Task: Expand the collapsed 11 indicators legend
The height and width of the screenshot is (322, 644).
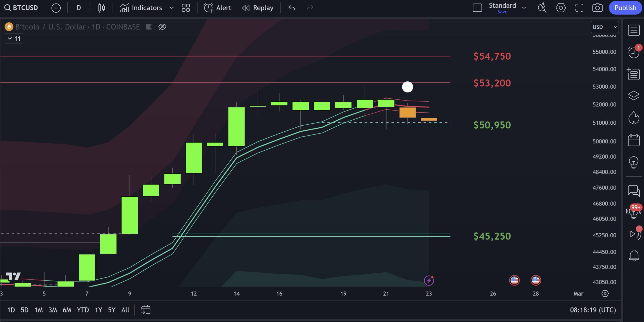Action: click(x=14, y=39)
